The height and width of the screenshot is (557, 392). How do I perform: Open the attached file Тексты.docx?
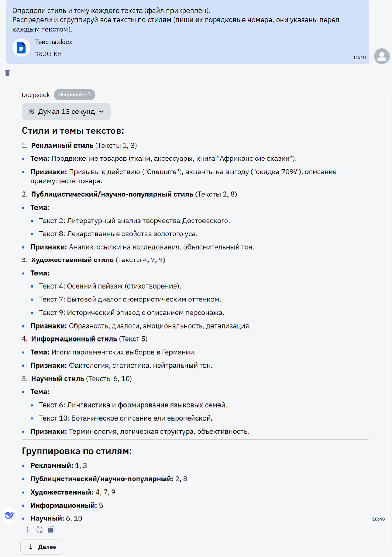point(54,42)
